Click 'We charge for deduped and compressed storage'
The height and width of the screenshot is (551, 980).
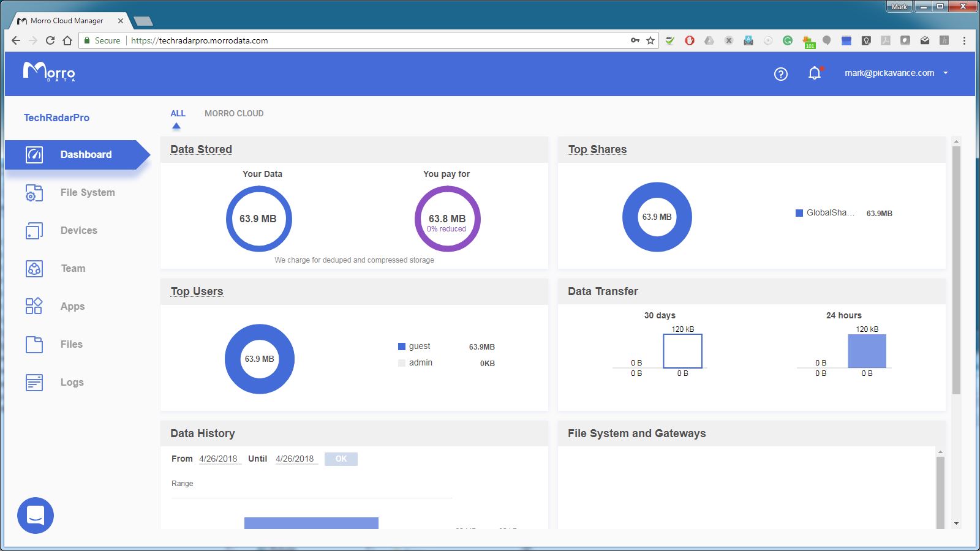point(354,260)
